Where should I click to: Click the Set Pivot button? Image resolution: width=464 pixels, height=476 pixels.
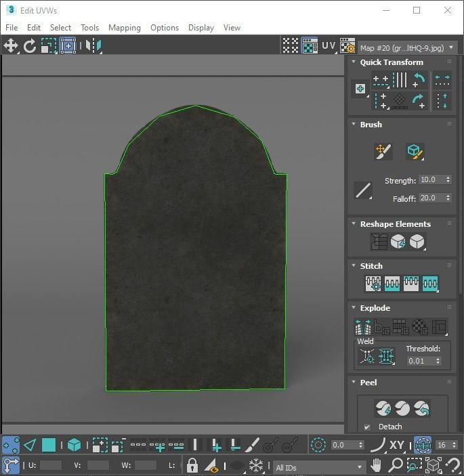point(360,89)
